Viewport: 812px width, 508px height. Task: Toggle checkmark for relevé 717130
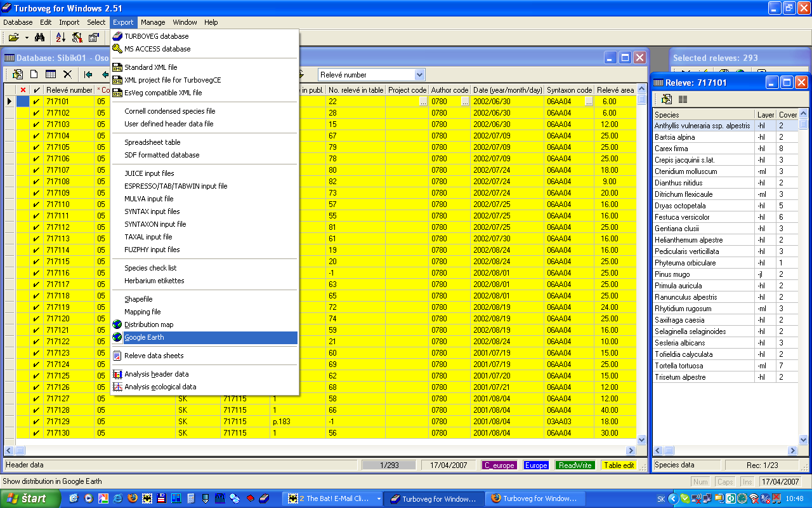[37, 433]
